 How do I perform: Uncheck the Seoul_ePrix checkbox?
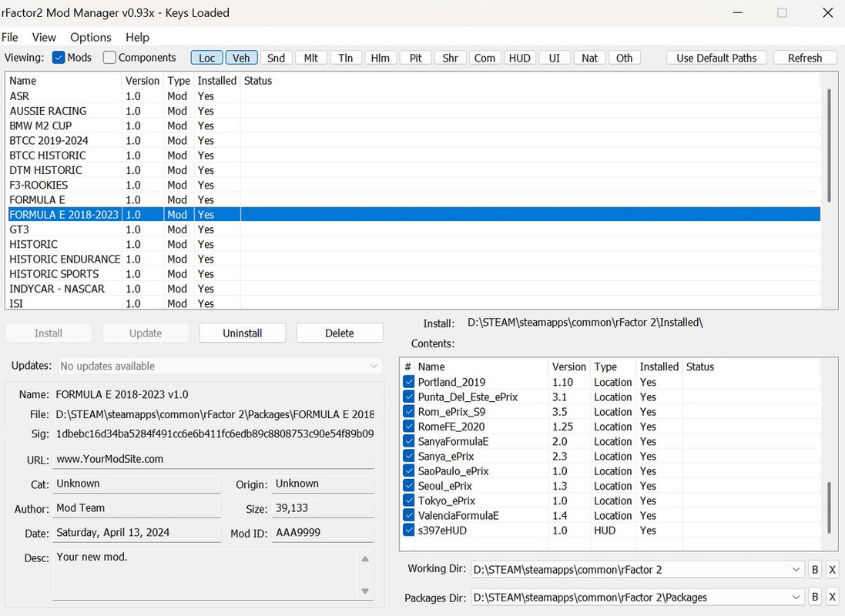point(408,486)
